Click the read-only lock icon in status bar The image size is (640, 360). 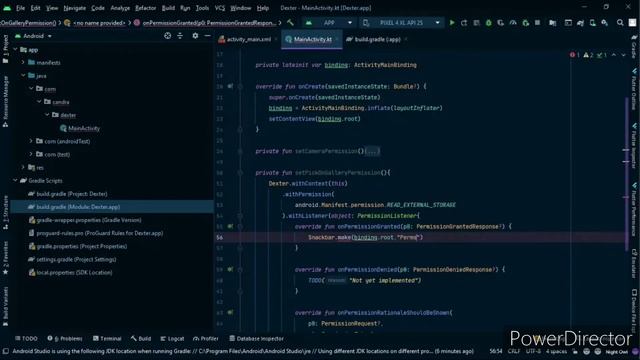pos(575,351)
